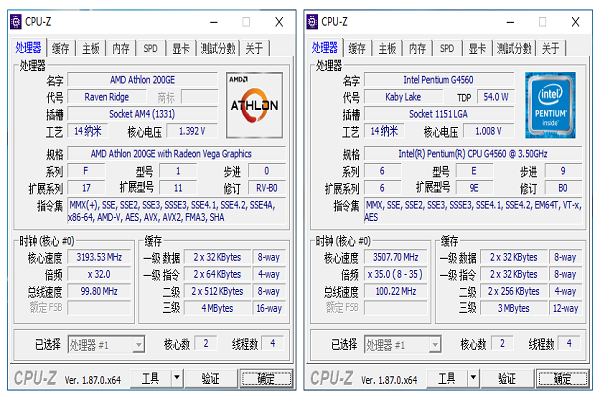Select the SPD tab in the right window

tap(447, 48)
